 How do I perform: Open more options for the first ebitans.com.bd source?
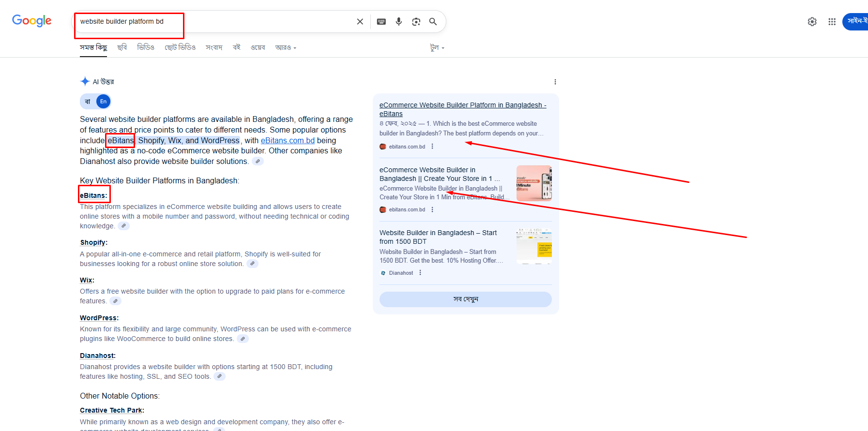click(x=432, y=147)
